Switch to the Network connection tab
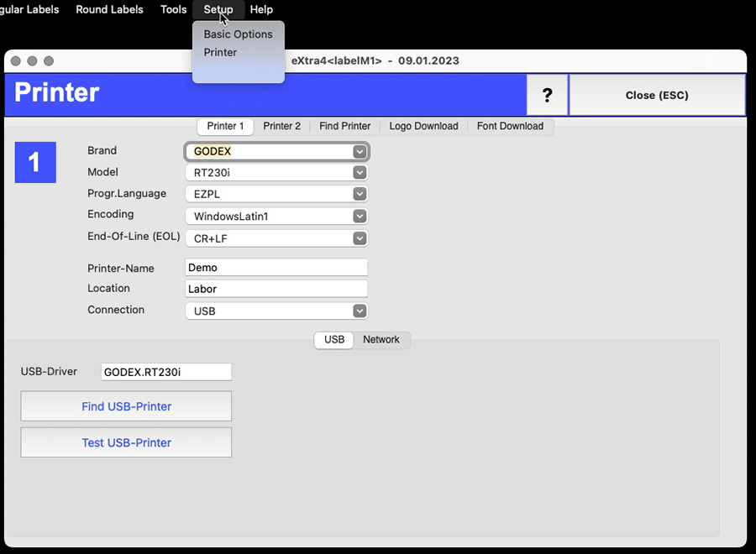 pos(381,340)
